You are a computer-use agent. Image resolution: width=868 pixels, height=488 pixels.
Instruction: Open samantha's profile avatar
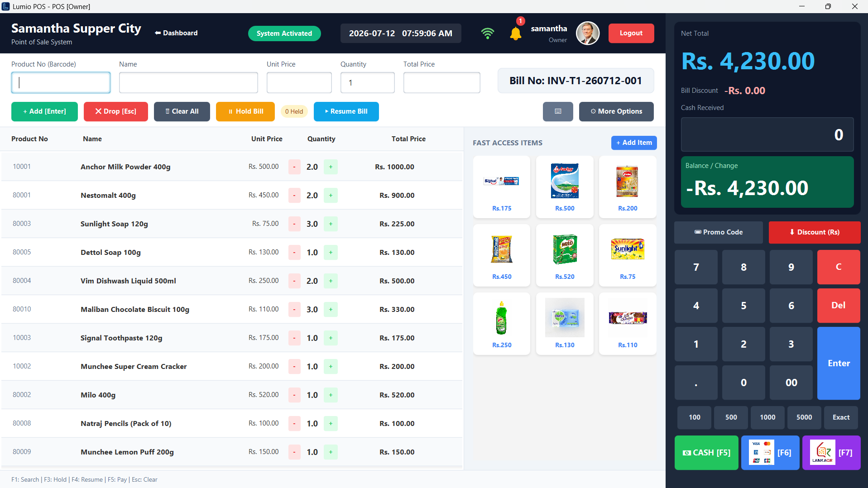(x=588, y=33)
